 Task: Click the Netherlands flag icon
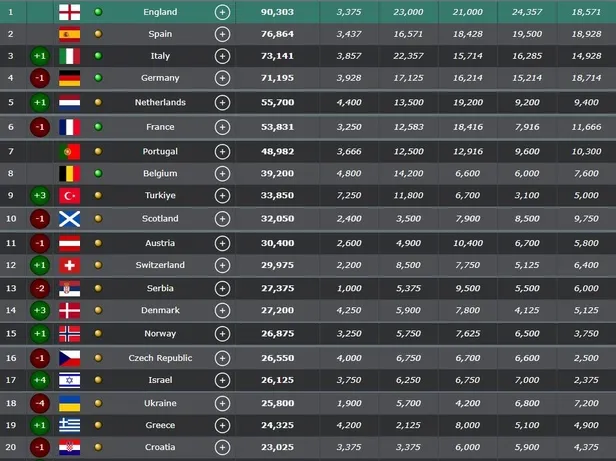click(69, 103)
